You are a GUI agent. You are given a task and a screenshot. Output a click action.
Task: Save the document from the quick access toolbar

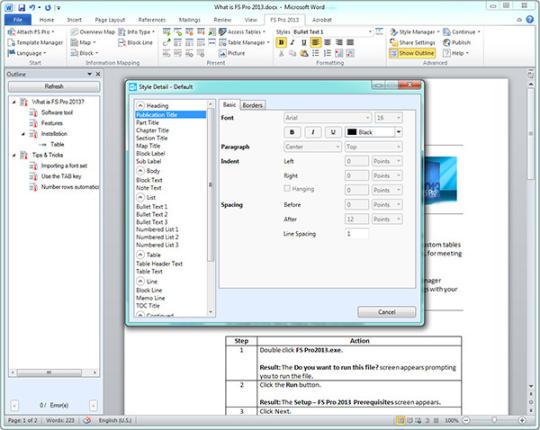22,7
